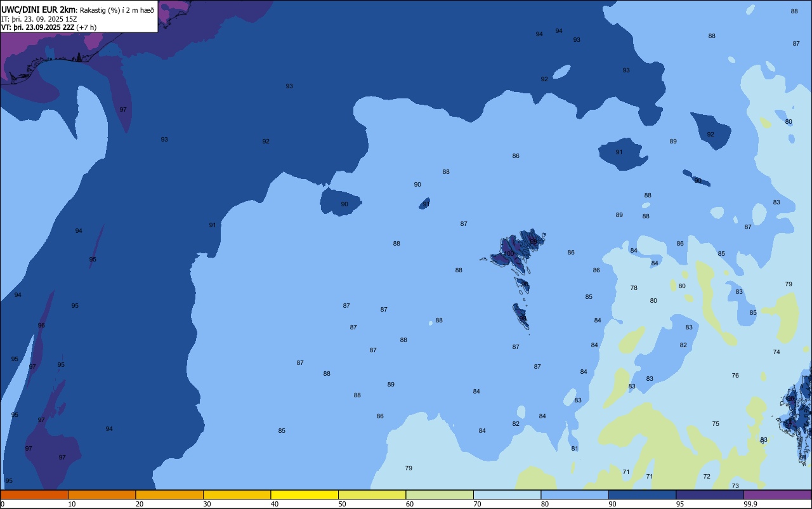Click the 'IT: þri. 23. 09. 2025 15Z' line
The width and height of the screenshot is (812, 509).
pyautogui.click(x=39, y=18)
